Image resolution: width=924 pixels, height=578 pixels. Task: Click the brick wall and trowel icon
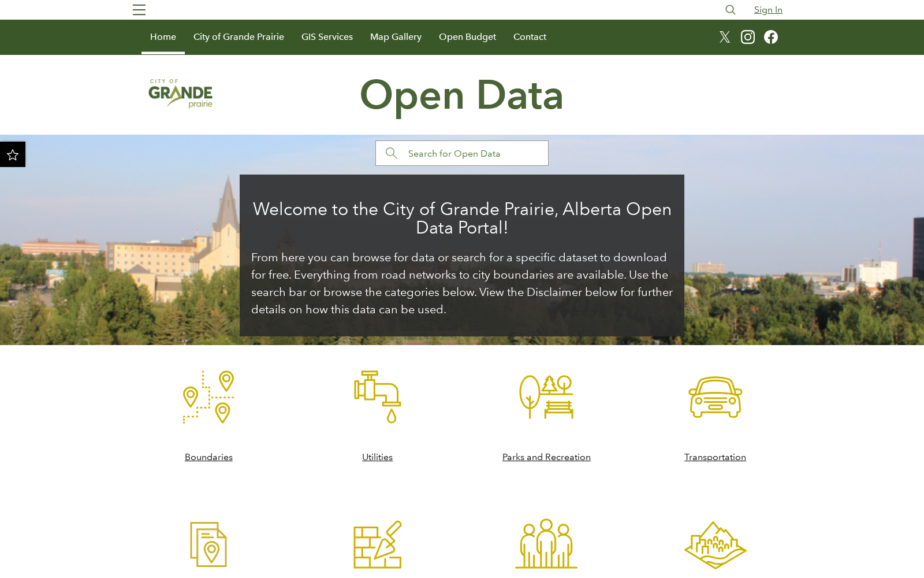point(378,544)
